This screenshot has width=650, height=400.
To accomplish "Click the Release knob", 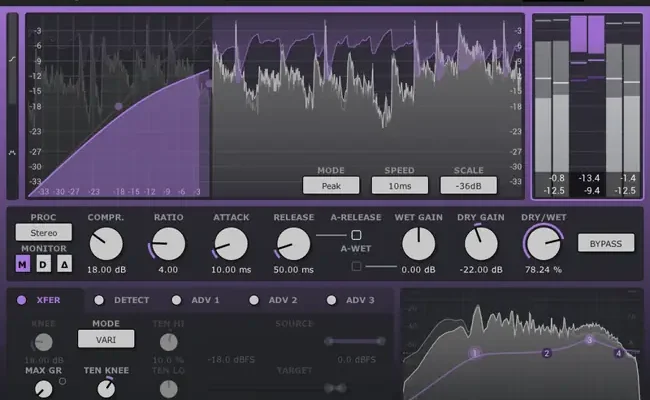I will pyautogui.click(x=293, y=243).
